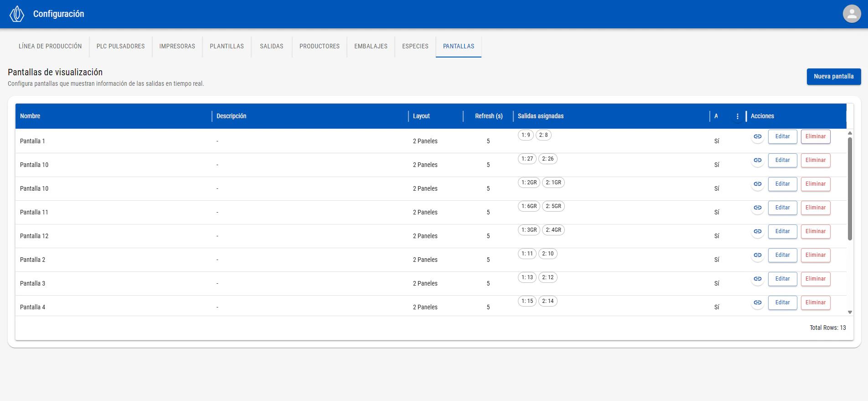
Task: Open the Salidas tab
Action: coord(272,46)
